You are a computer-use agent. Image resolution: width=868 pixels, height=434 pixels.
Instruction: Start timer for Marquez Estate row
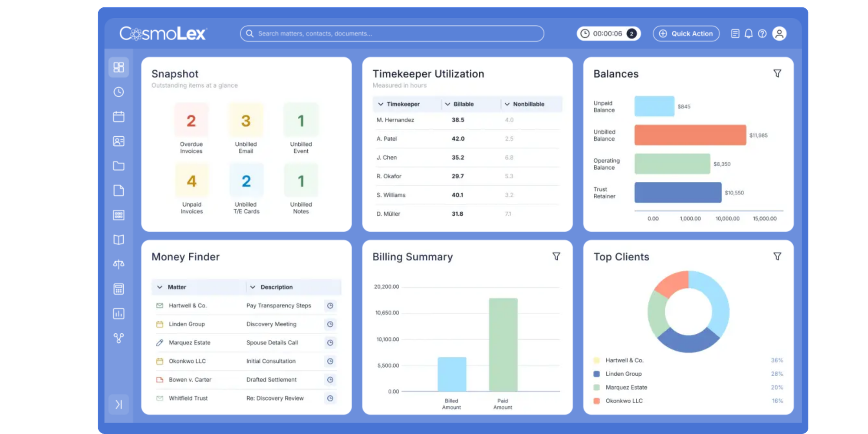click(x=330, y=343)
